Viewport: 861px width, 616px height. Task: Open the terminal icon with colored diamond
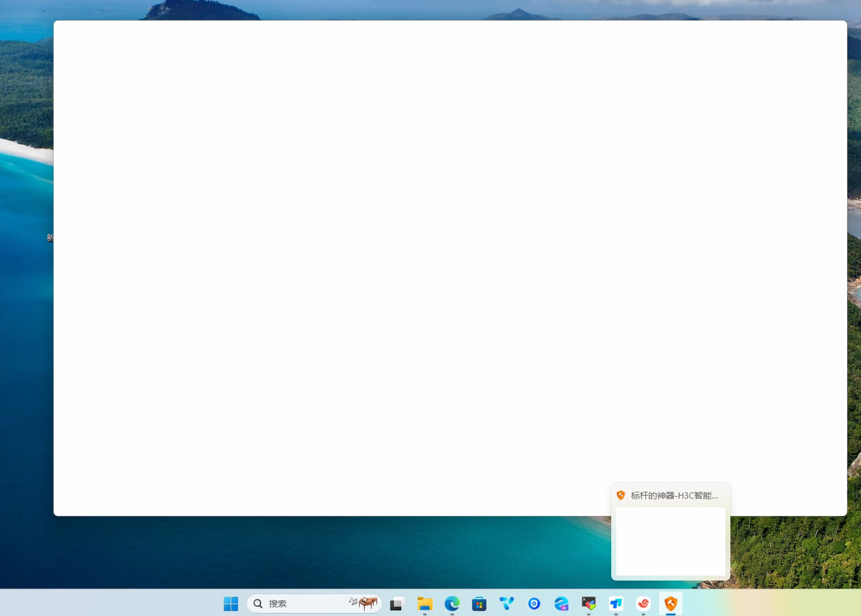589,604
